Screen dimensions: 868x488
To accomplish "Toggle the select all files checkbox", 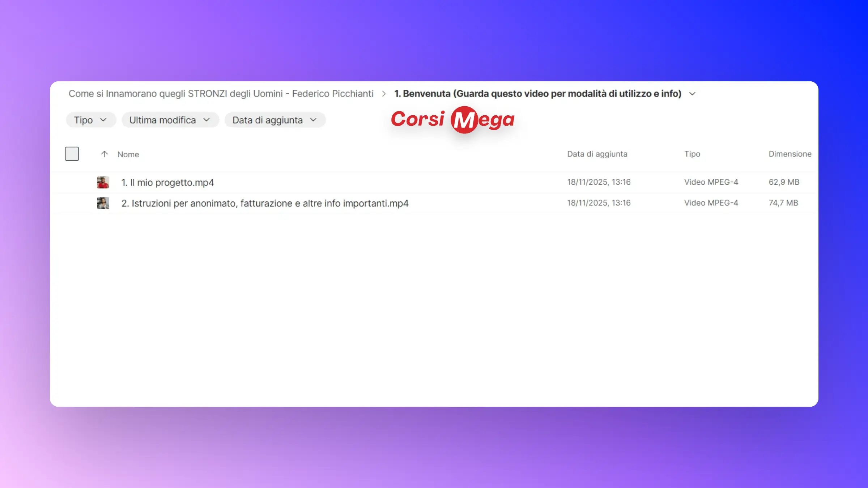I will [72, 154].
